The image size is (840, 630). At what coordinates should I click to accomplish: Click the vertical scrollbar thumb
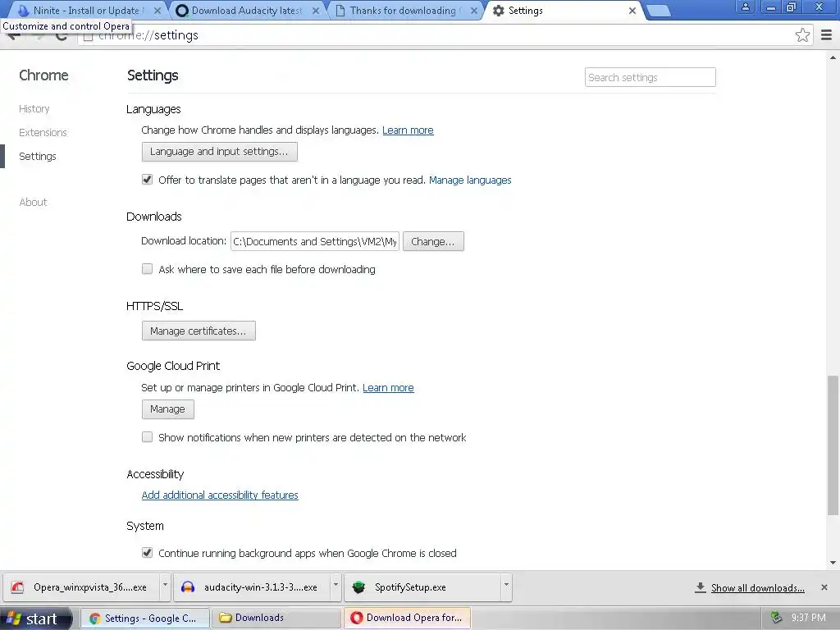coord(833,445)
